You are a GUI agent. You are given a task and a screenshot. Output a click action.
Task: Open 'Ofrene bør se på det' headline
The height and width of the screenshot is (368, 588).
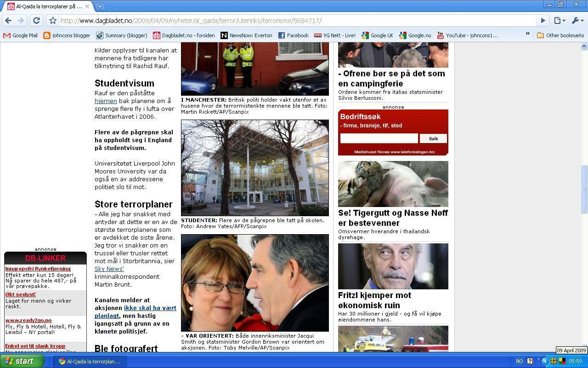click(391, 79)
